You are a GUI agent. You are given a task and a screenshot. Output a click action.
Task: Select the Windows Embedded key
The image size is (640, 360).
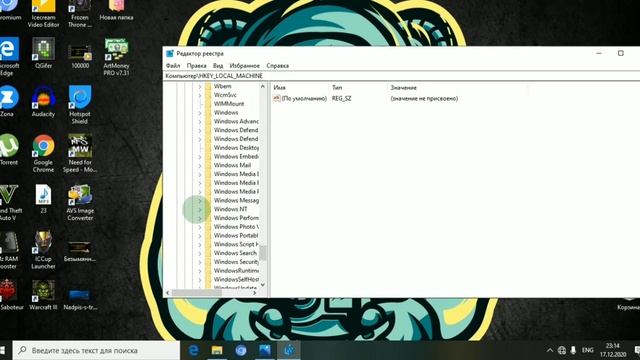point(236,156)
